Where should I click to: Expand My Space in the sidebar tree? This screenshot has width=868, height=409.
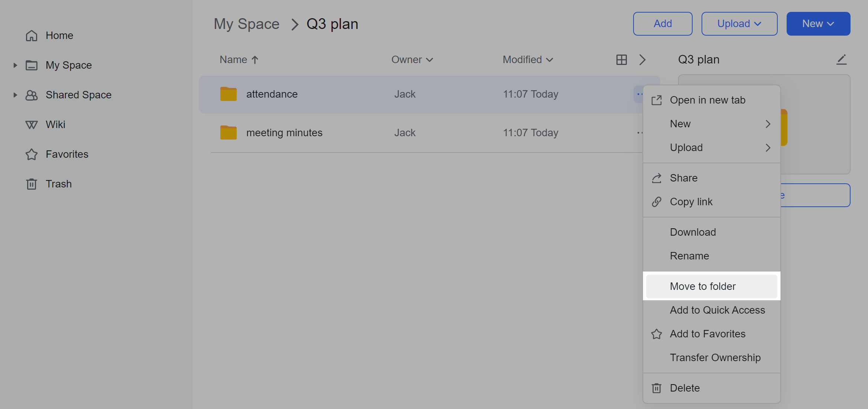tap(15, 65)
